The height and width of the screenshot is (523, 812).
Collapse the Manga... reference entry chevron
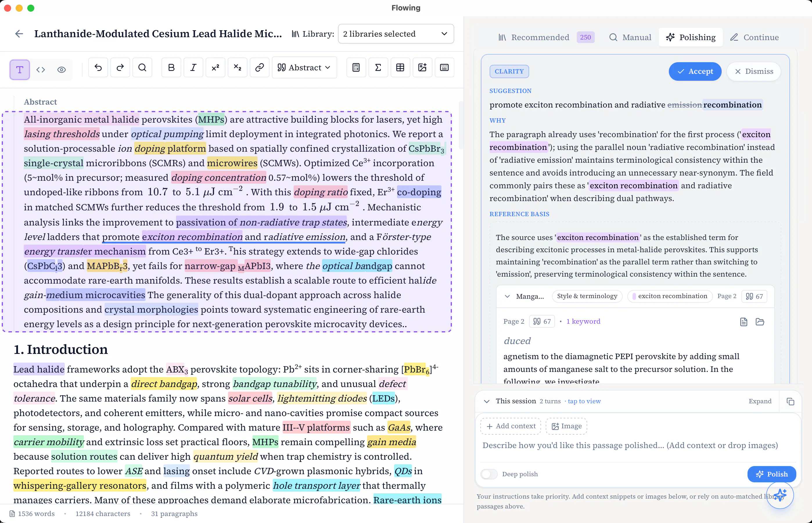507,296
